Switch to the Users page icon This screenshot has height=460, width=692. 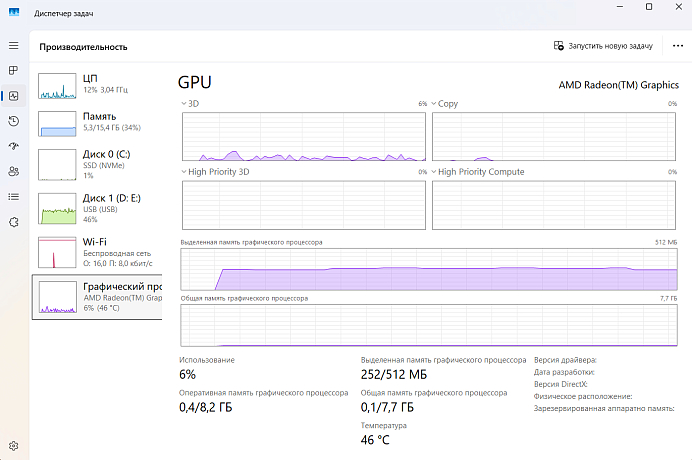(13, 171)
